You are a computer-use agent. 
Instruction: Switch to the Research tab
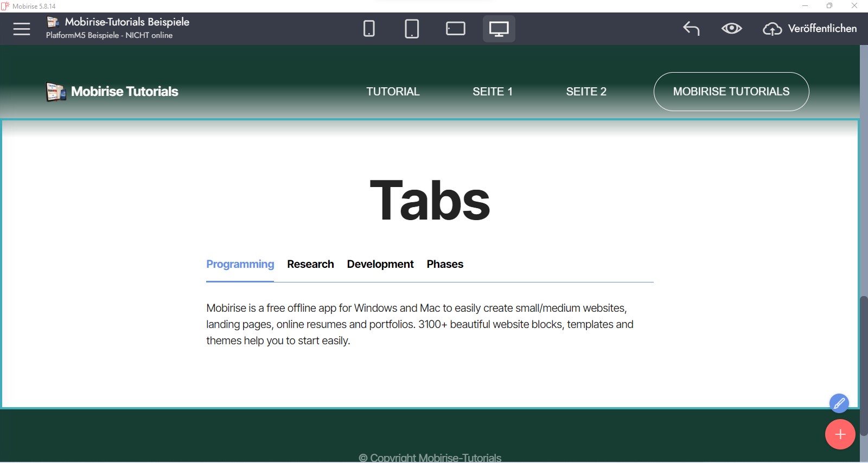tap(310, 264)
